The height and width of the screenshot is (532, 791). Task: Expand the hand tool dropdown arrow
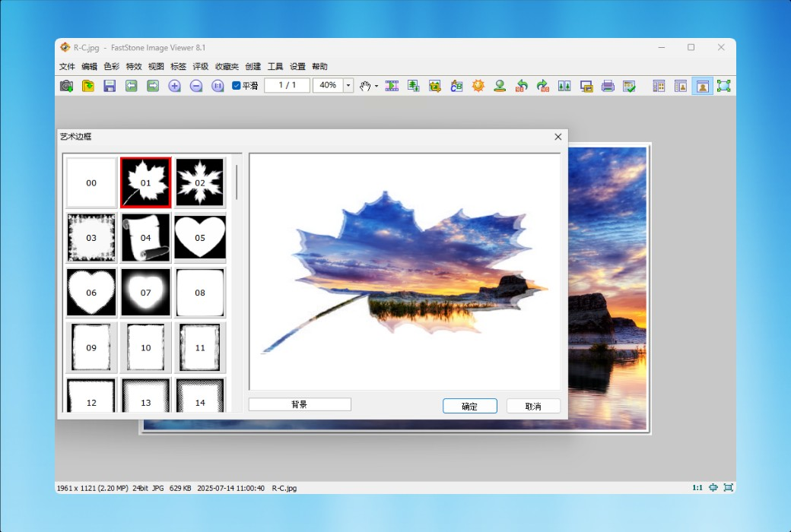pos(376,86)
